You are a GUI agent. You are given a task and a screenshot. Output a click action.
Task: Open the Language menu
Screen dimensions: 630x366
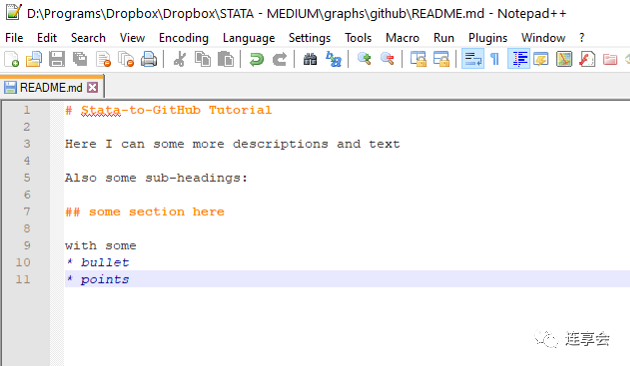click(249, 38)
